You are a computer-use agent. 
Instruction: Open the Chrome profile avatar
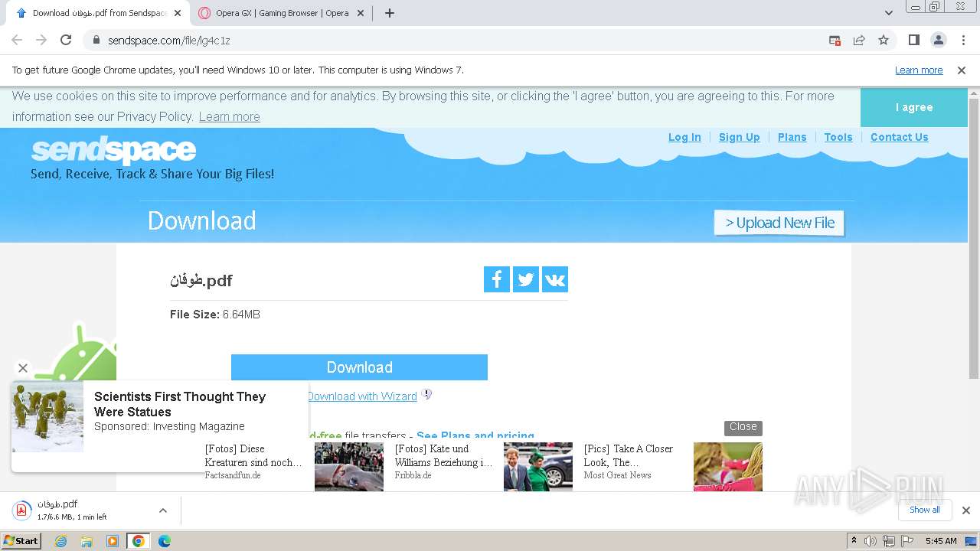[939, 40]
